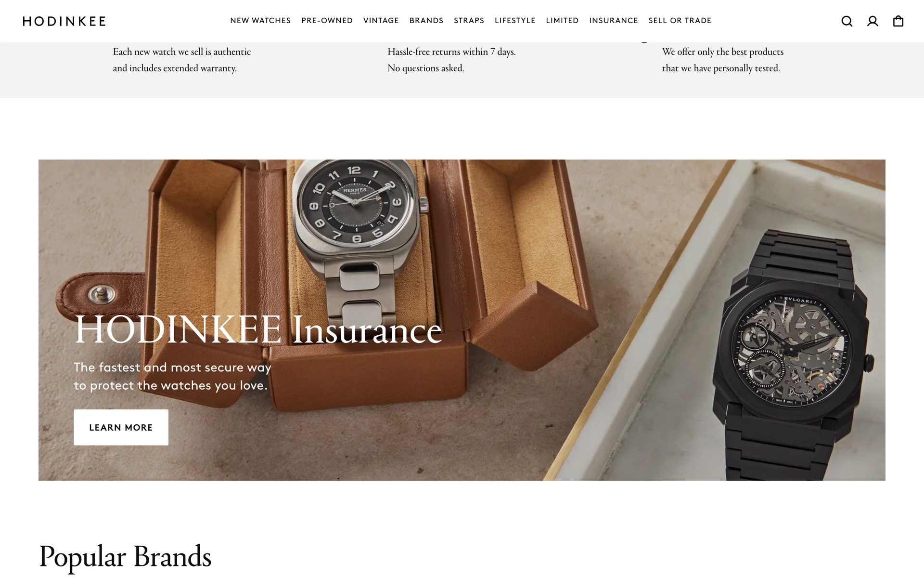The width and height of the screenshot is (924, 578).
Task: Click the Learn More button
Action: click(x=121, y=427)
